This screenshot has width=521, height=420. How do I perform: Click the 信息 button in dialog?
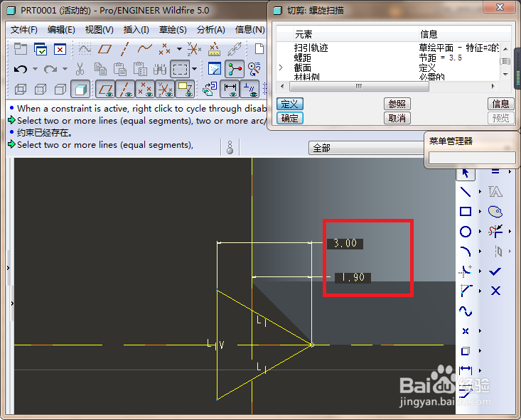tap(500, 104)
